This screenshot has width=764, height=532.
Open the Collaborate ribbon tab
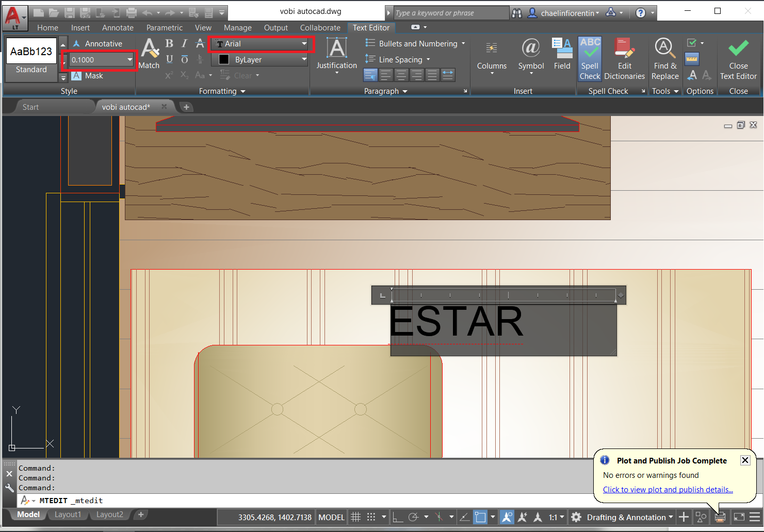pyautogui.click(x=320, y=28)
